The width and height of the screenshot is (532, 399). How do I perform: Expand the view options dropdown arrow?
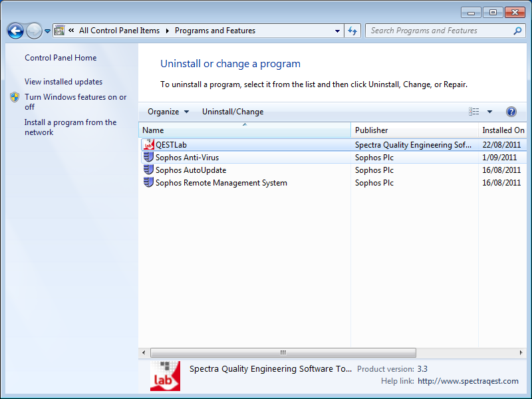click(490, 112)
